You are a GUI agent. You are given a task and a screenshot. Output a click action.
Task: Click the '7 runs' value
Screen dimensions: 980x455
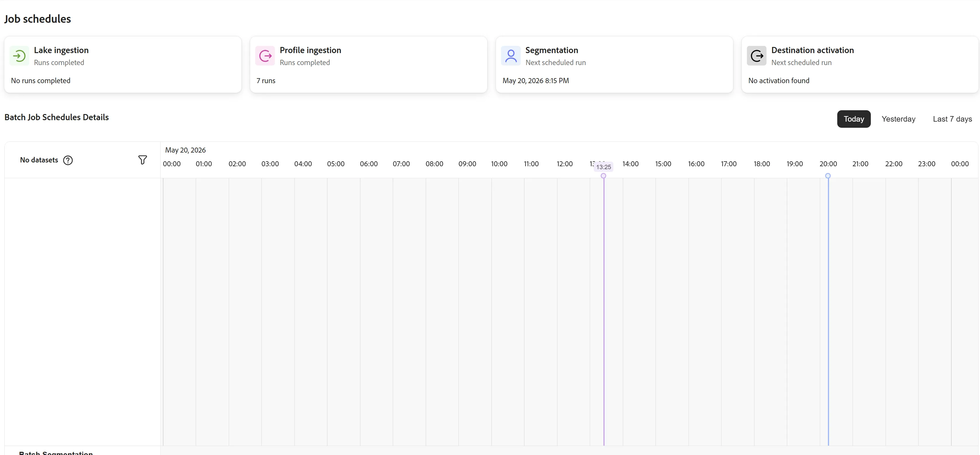click(x=266, y=80)
